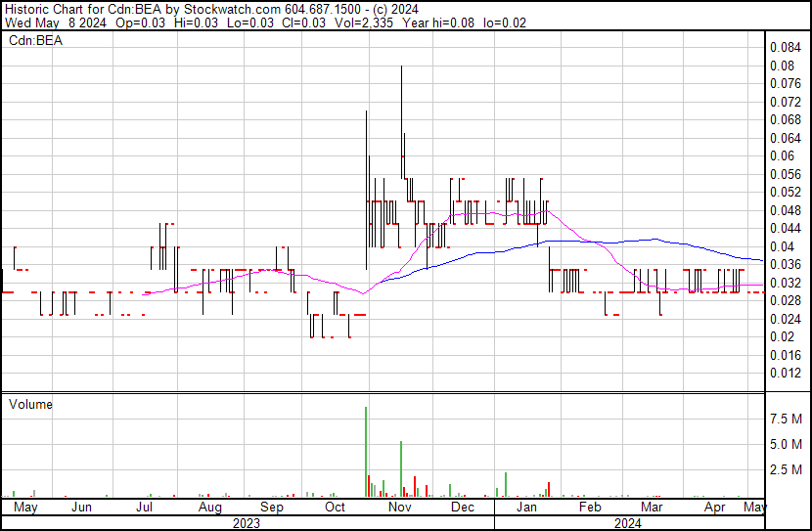Click the 0.036 price axis label
Viewport: 812px width, 531px height.
pos(786,265)
